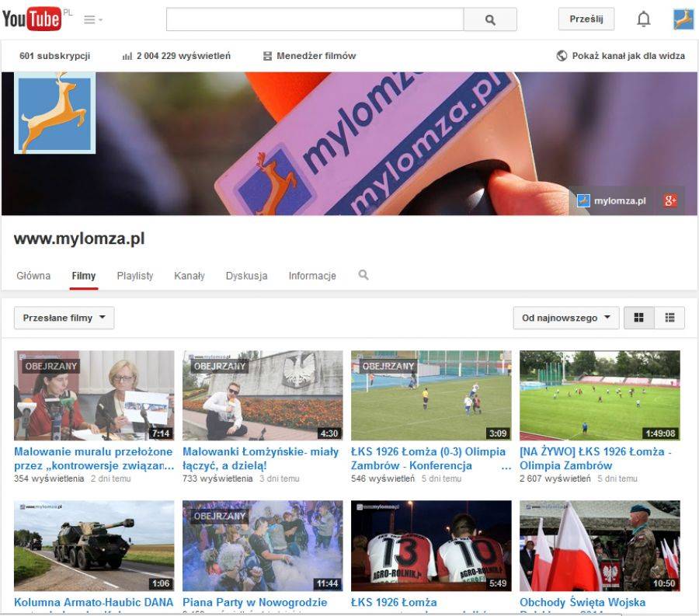Click 546 wyświetleń text
Screen dimensions: 699x616
pyautogui.click(x=383, y=479)
